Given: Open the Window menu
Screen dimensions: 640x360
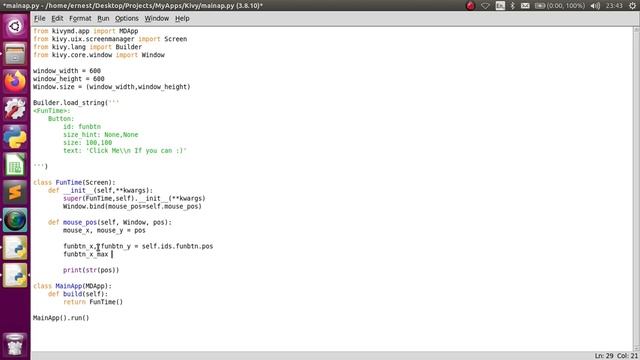Looking at the screenshot, I should point(157,18).
